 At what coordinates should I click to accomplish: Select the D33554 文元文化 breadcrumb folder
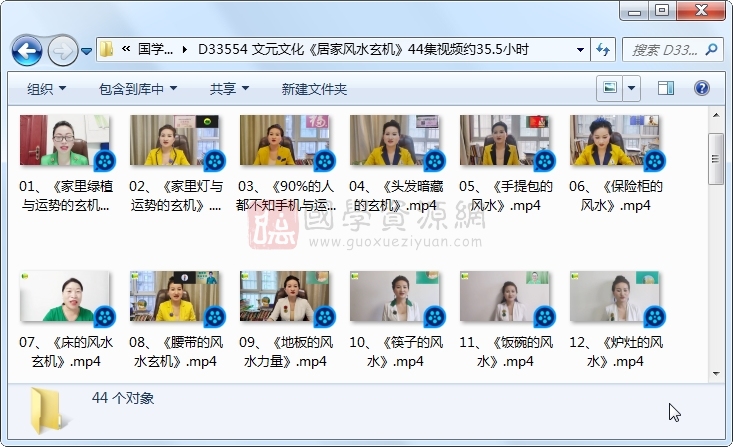click(x=363, y=49)
